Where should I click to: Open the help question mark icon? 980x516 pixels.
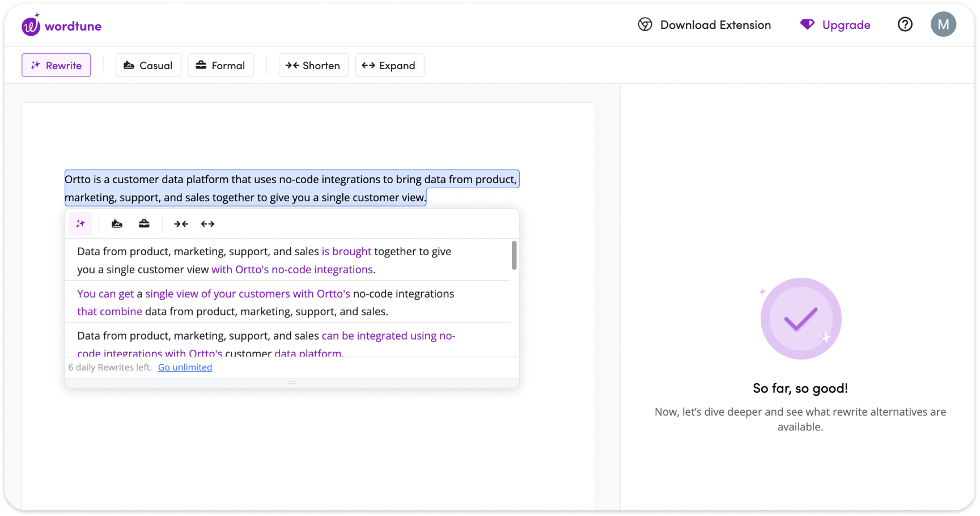[x=905, y=24]
